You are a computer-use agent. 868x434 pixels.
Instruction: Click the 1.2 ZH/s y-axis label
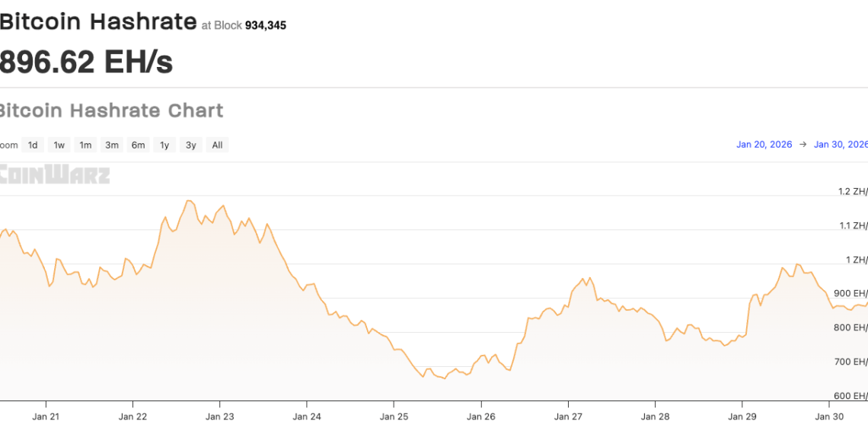tap(852, 191)
